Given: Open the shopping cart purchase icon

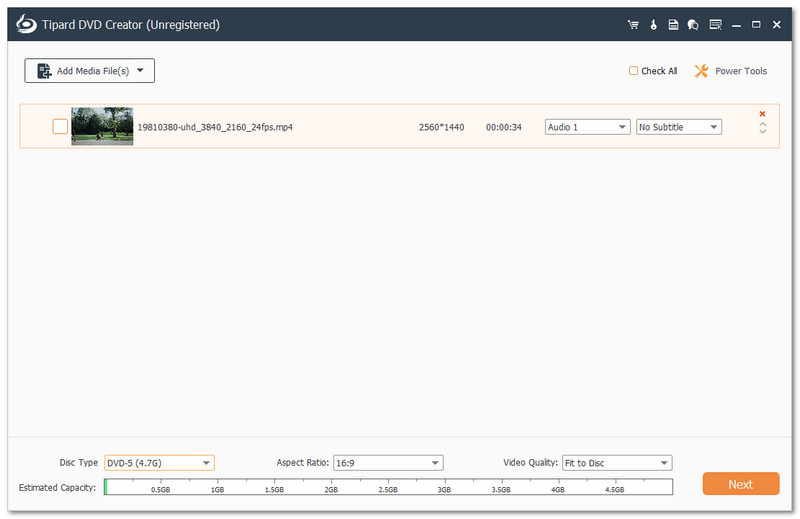Looking at the screenshot, I should (x=633, y=24).
